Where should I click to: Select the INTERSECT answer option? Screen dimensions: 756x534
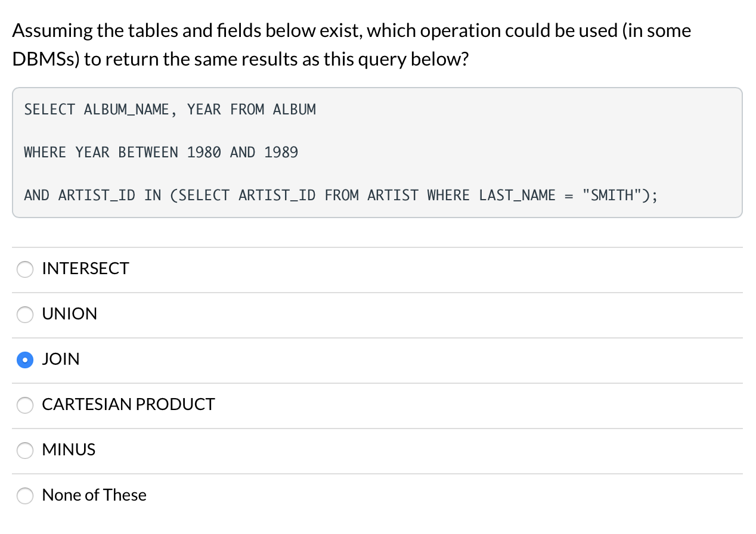24,269
